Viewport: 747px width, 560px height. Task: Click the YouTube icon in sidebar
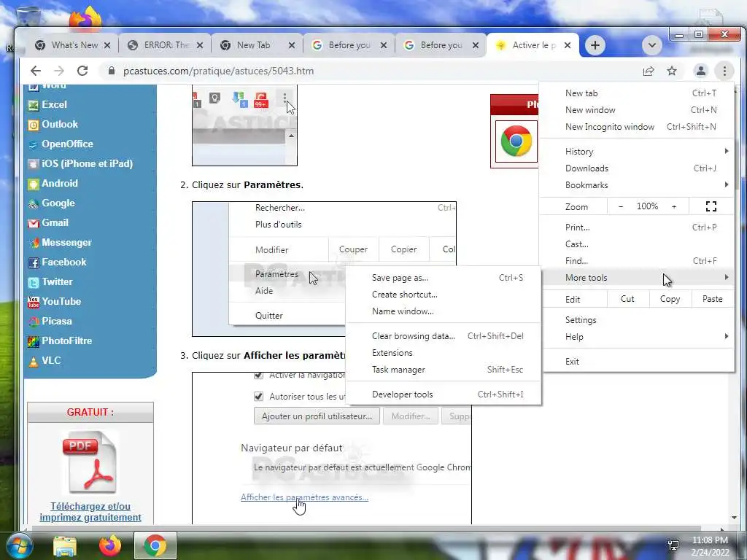(34, 303)
